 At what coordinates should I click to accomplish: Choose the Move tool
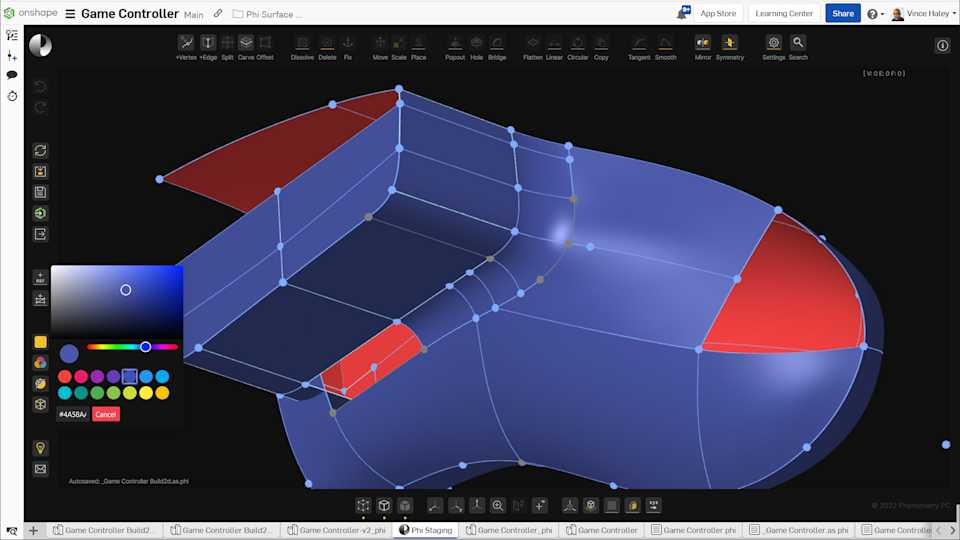[x=380, y=47]
